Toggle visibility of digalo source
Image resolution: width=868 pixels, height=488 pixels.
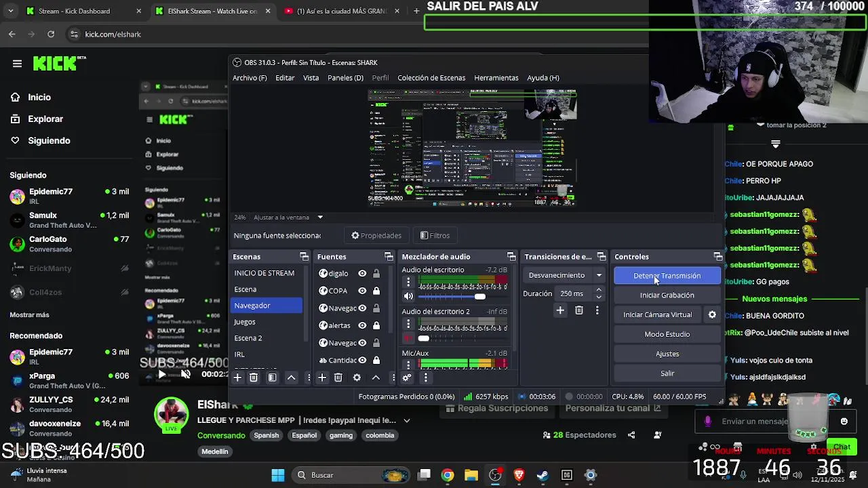362,274
